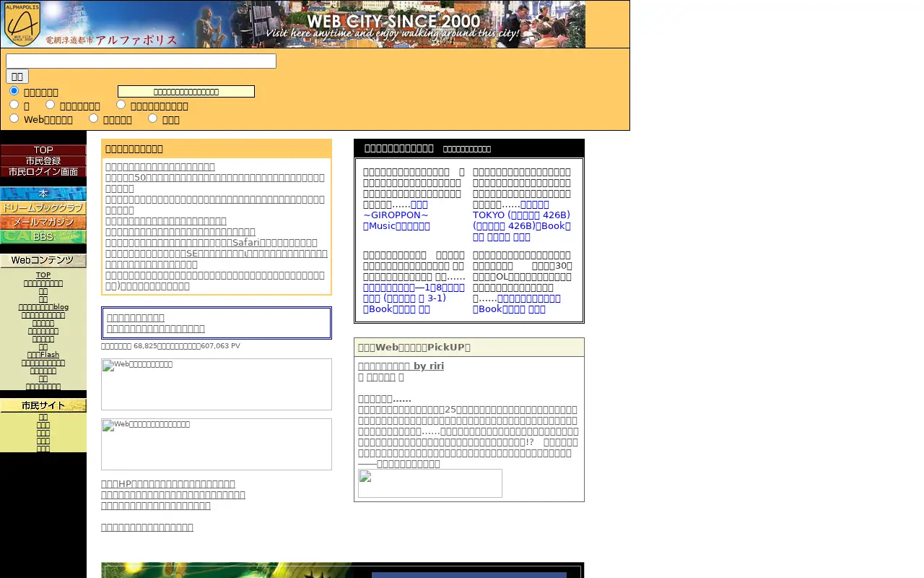
Task: Open the ~GIROPPON~ Music link
Action: (396, 215)
